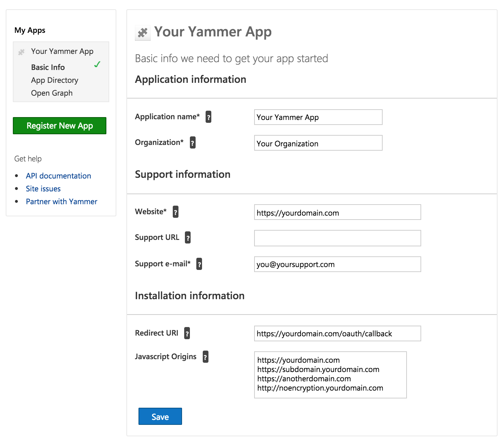Click the 'Javascript Origins' label
504x442 pixels.
click(x=166, y=357)
